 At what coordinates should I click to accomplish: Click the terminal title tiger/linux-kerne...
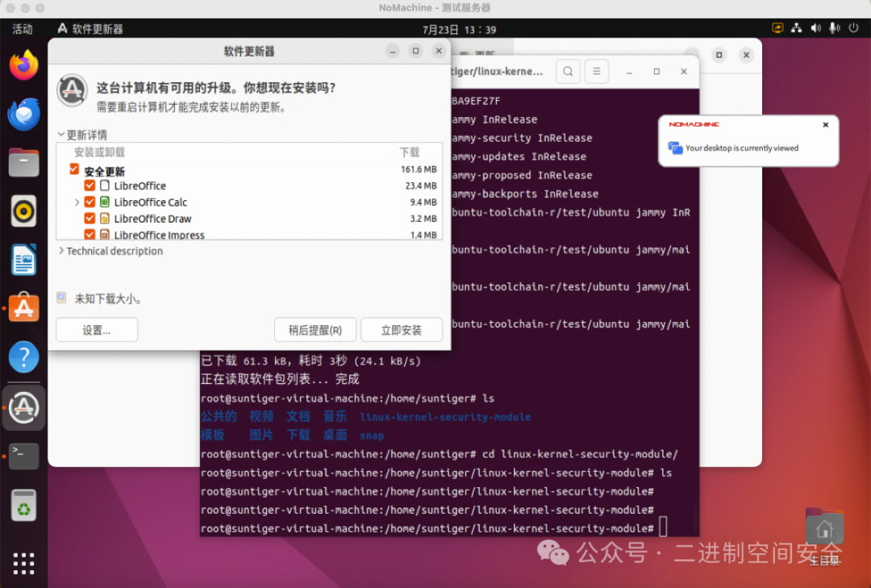pos(497,71)
